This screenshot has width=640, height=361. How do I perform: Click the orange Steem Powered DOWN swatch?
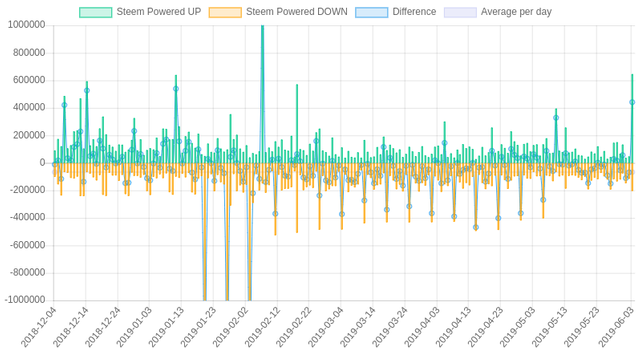pyautogui.click(x=225, y=12)
